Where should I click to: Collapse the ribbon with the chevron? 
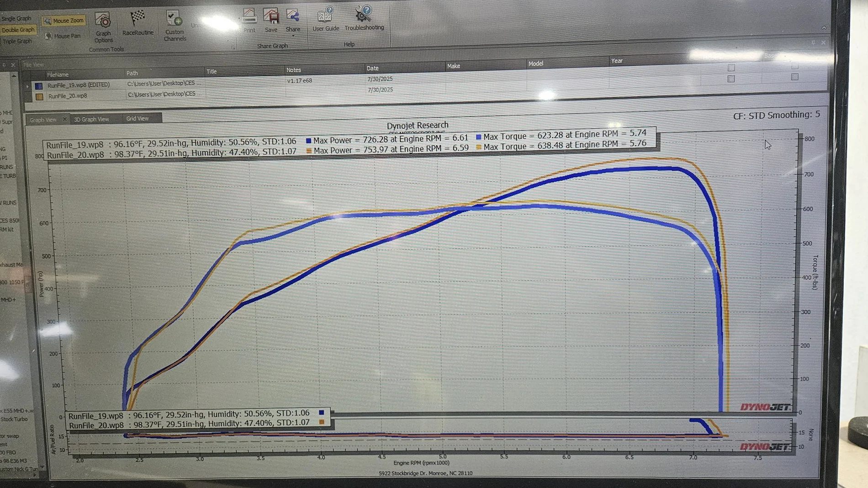coord(824,28)
